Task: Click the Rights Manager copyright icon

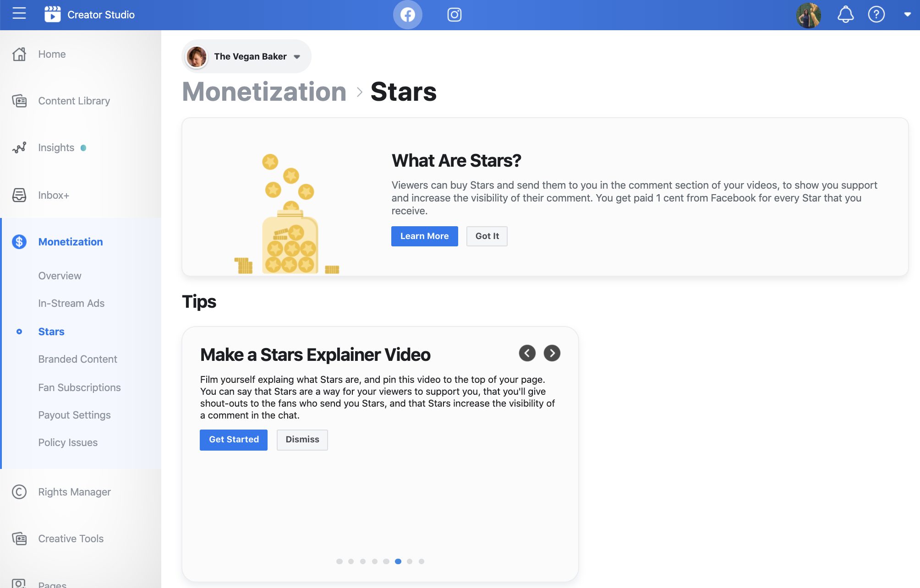Action: point(19,492)
